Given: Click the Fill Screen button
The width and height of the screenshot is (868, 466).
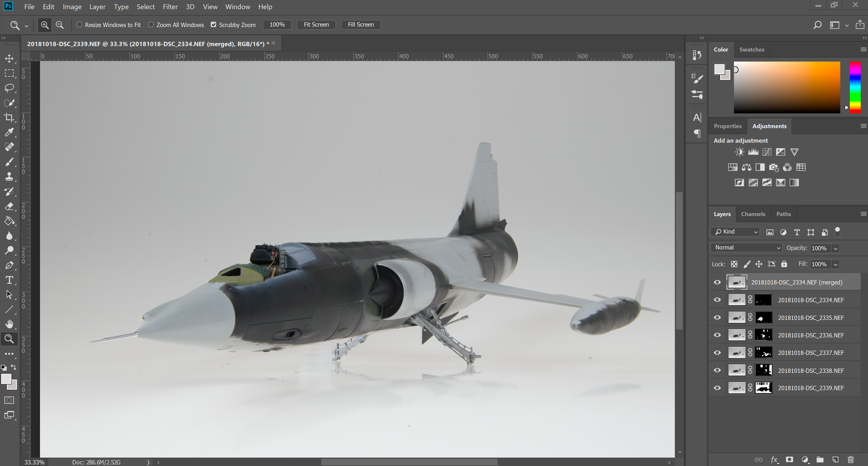Looking at the screenshot, I should (x=361, y=25).
